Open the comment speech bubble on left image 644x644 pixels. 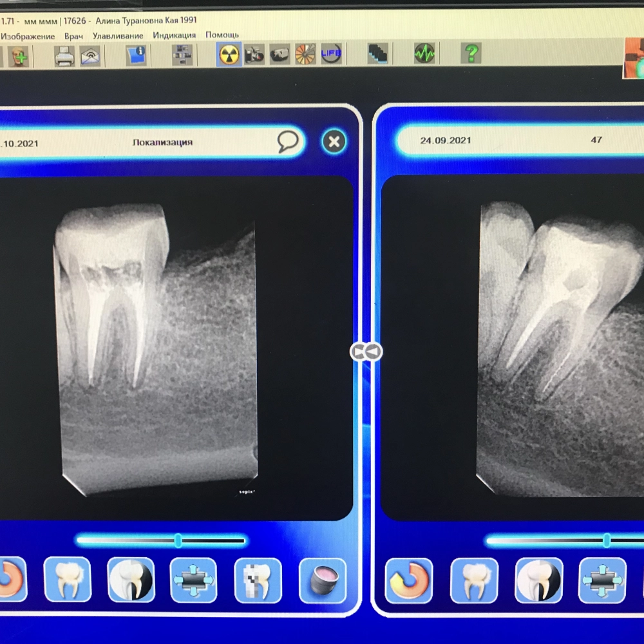coord(289,142)
